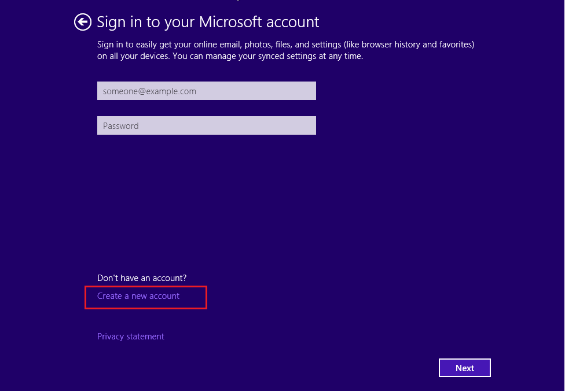Screen dimensions: 565x392
Task: Click the 'Don't have an account?' text
Action: 142,278
